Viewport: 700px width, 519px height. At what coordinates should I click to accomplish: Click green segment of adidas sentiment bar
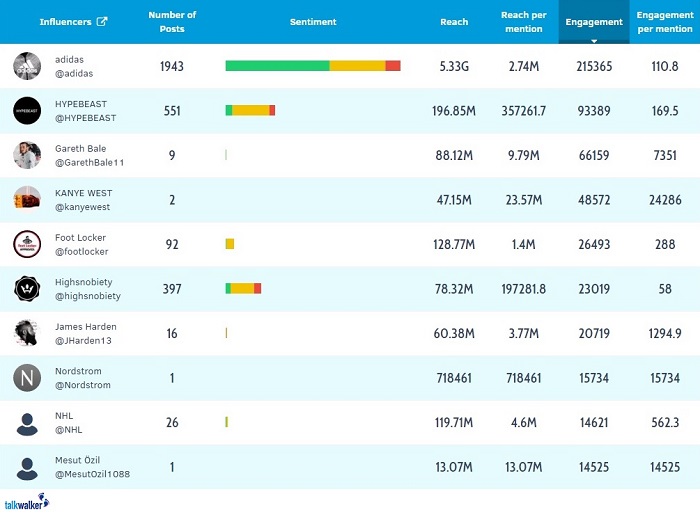(277, 66)
